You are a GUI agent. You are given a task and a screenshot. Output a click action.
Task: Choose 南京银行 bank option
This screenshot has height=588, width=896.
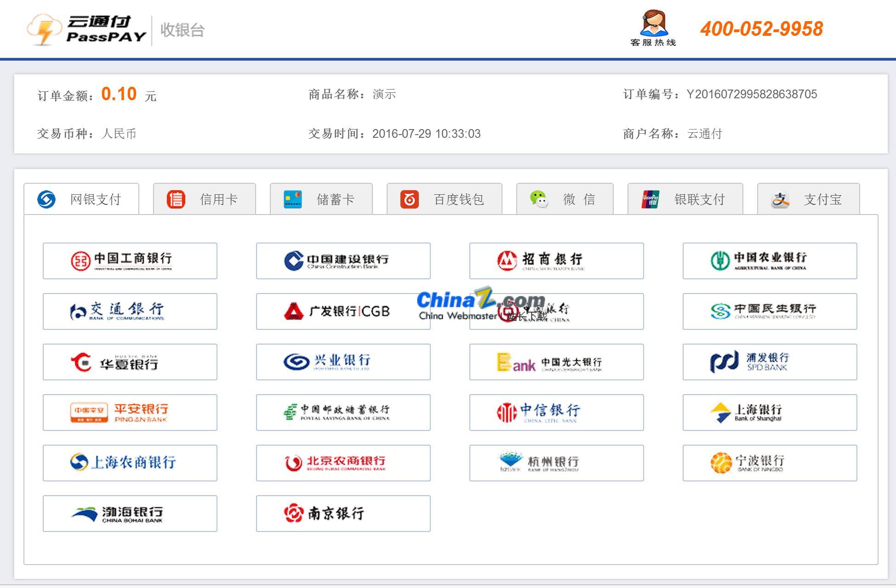click(343, 514)
